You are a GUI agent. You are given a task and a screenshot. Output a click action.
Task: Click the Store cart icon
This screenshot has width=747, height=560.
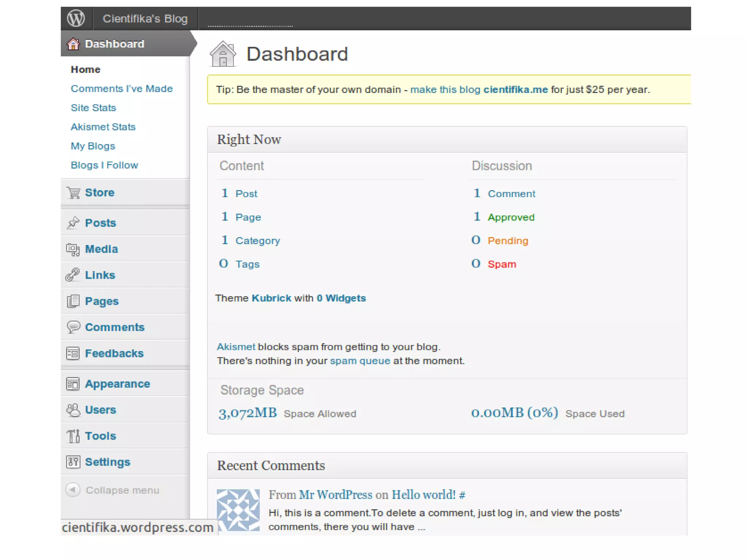tap(73, 192)
